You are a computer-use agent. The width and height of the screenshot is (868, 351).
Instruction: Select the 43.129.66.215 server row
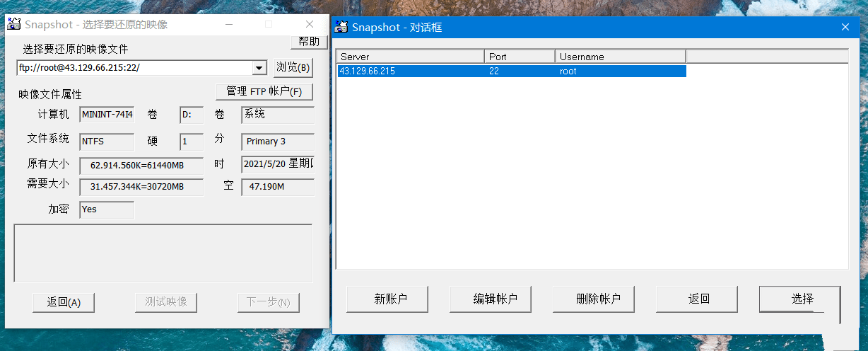(512, 71)
